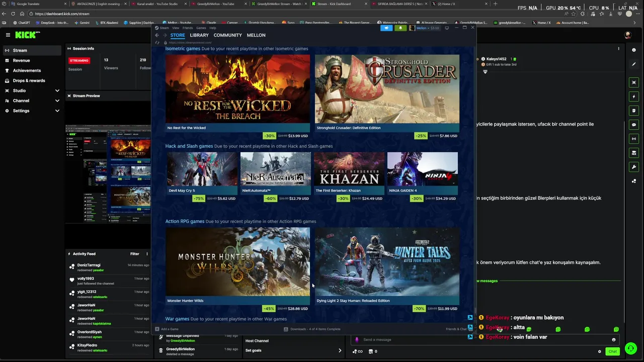The width and height of the screenshot is (644, 362).
Task: Click the pencil edit icon
Action: point(634,64)
